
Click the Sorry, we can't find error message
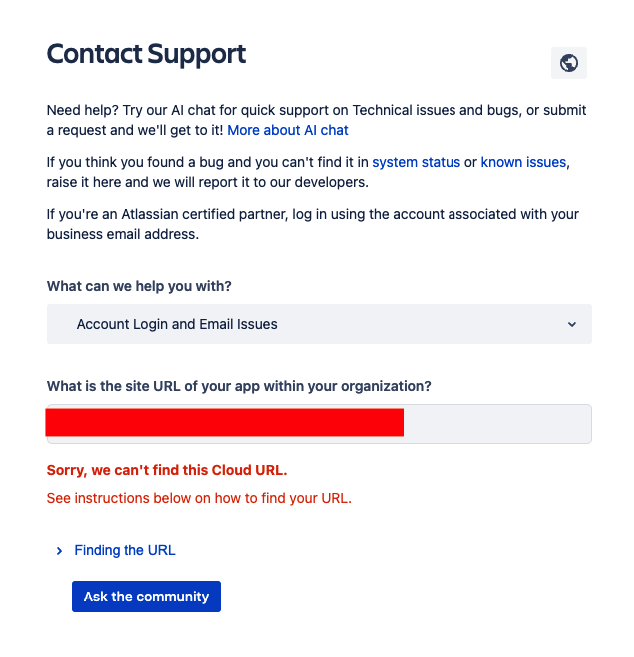click(167, 470)
